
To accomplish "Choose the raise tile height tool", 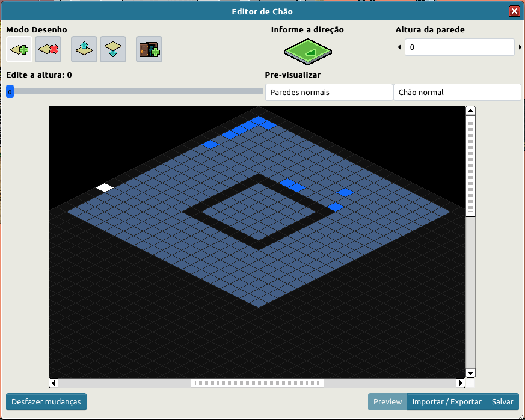I will coord(84,49).
